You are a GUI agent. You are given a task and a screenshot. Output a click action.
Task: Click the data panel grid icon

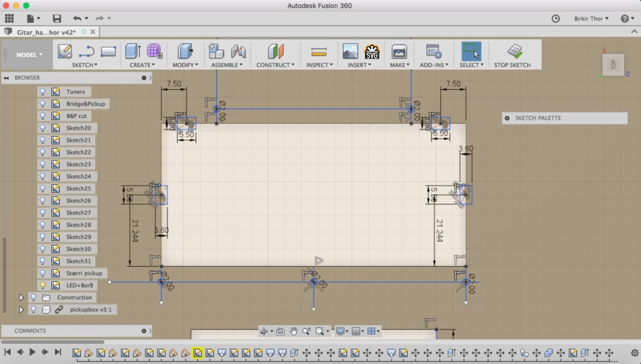point(9,19)
